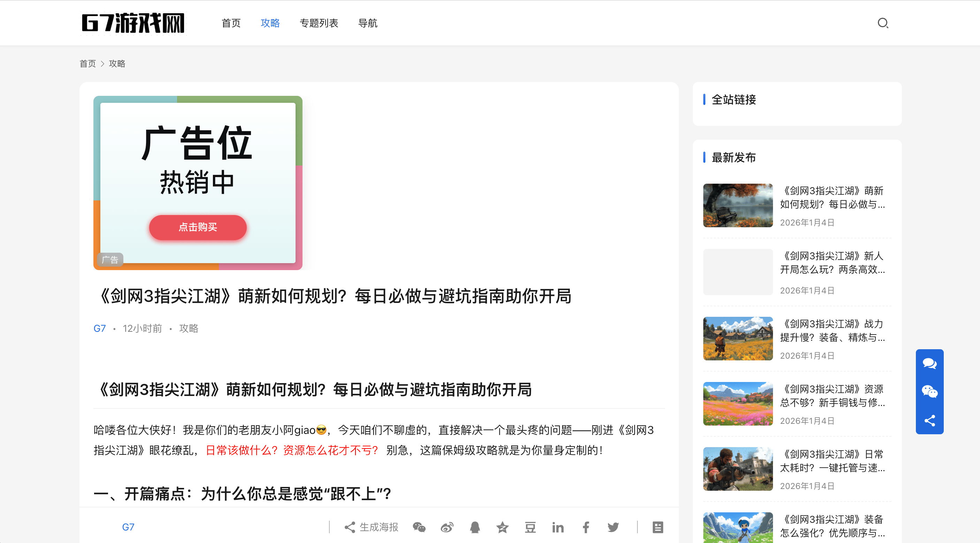Open 专题列表 in the navigation menu

tap(319, 23)
